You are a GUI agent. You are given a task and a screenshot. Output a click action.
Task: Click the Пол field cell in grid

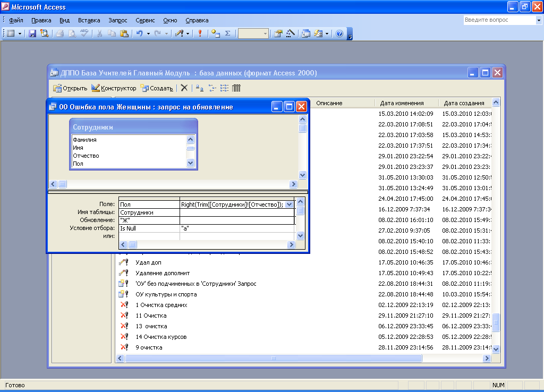[x=149, y=204]
